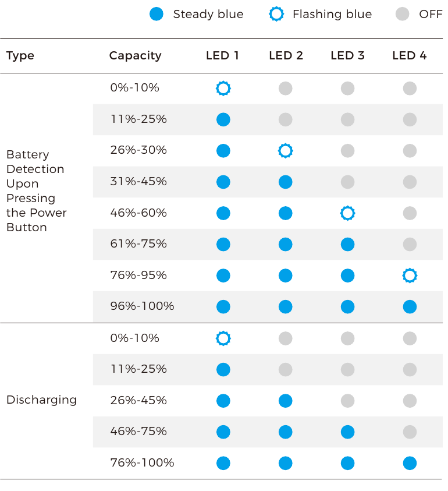
Task: Click the gray LED 4 in the 61%-75% row
Action: pos(410,244)
